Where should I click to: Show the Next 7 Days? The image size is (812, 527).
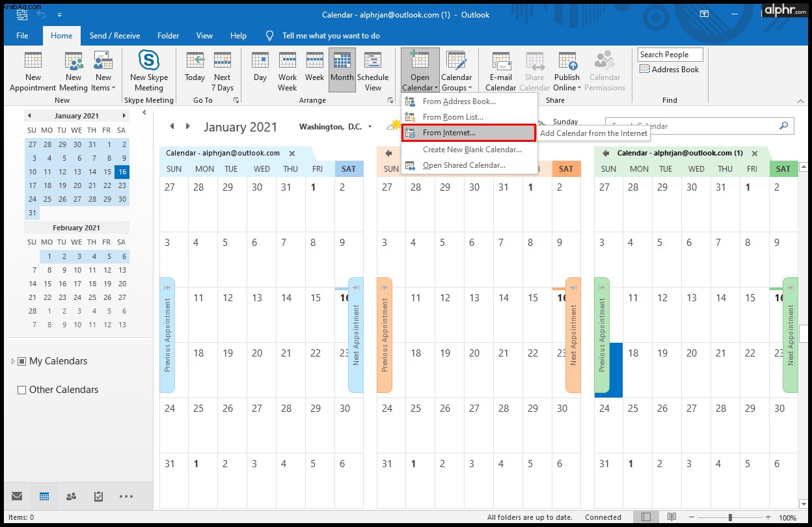point(223,72)
